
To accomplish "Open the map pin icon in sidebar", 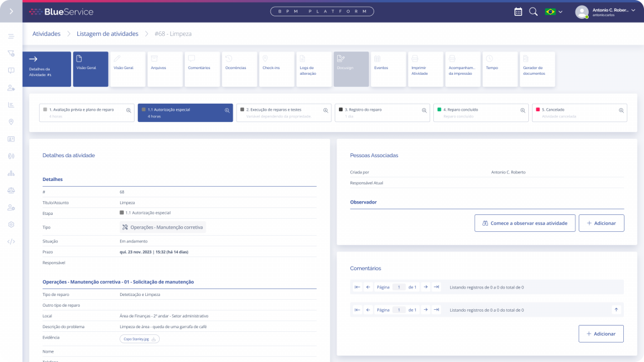I will coord(11,122).
